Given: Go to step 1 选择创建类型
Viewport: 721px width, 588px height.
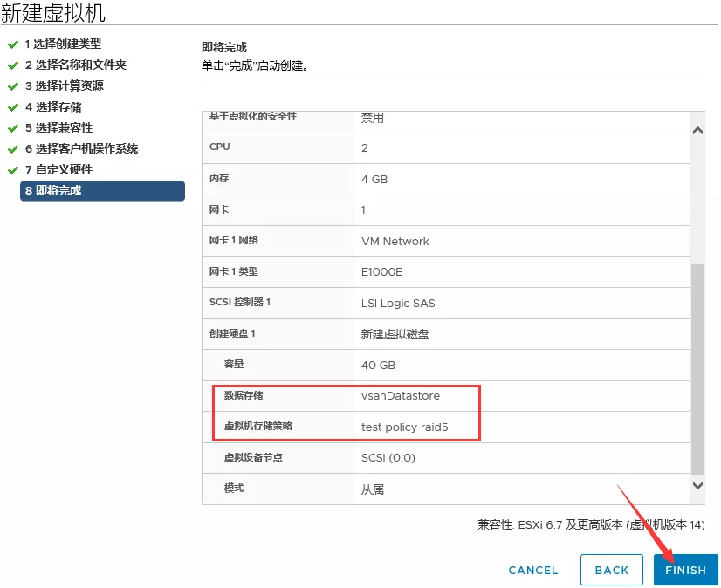Looking at the screenshot, I should (63, 44).
